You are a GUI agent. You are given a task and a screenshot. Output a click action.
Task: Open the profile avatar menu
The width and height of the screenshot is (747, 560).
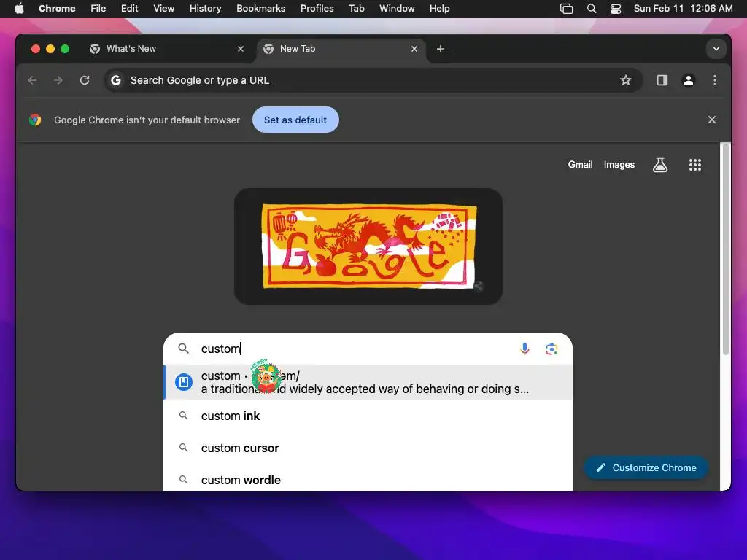coord(689,80)
